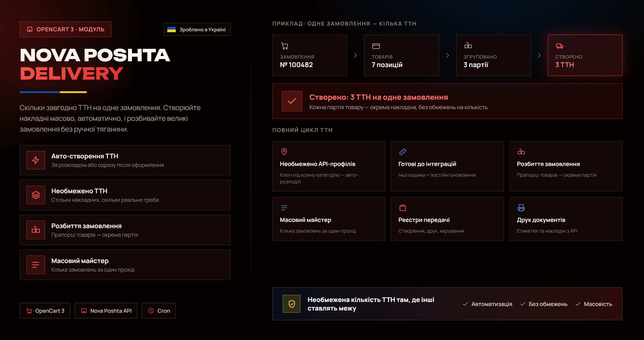Click the Друк документів card title
Viewport: 644px width, 340px height.
click(541, 220)
